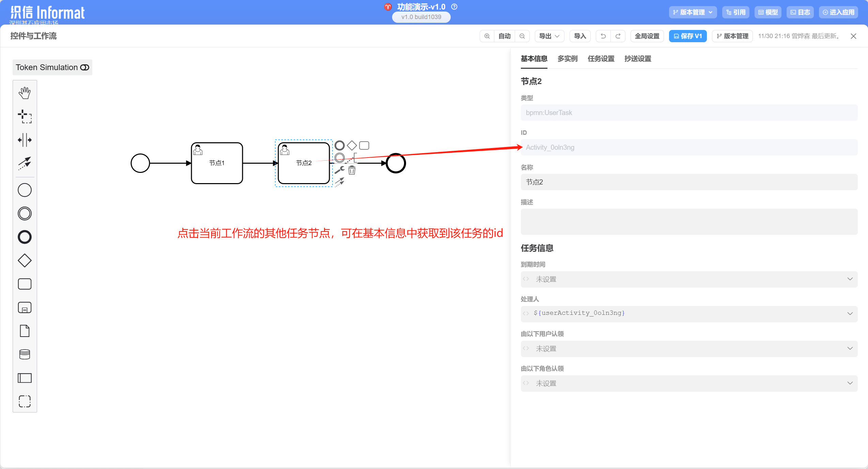This screenshot has width=868, height=469.
Task: Open the 多实例 tab
Action: pos(567,59)
